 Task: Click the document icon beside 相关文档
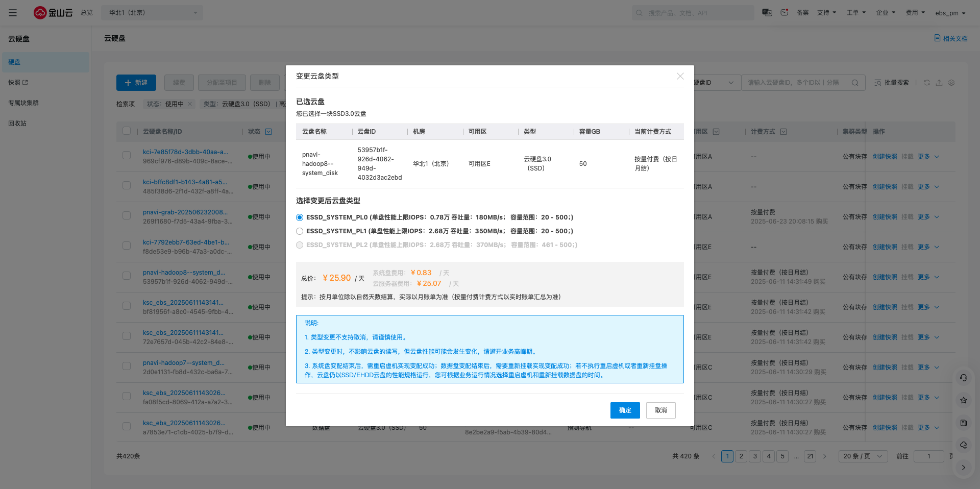tap(937, 38)
